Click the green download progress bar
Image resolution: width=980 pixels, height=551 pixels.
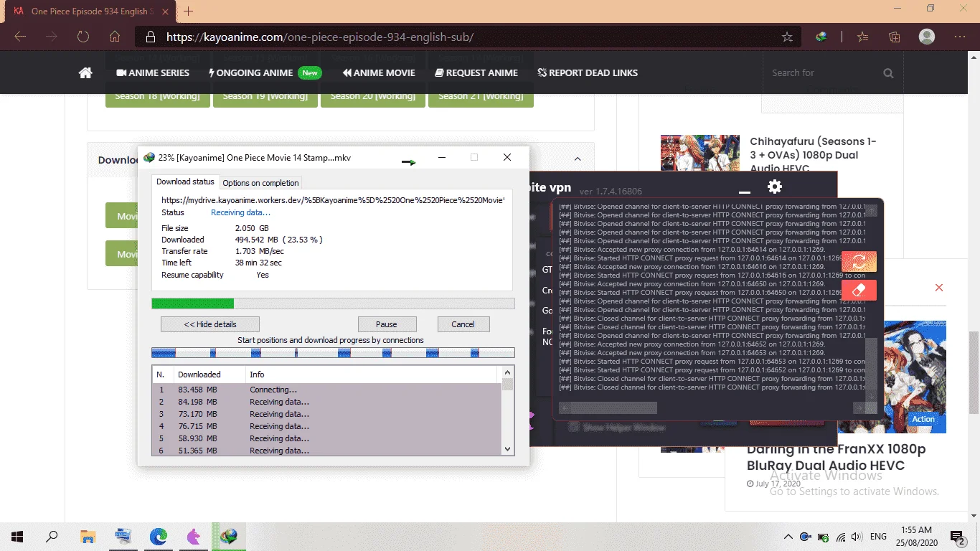click(x=333, y=303)
